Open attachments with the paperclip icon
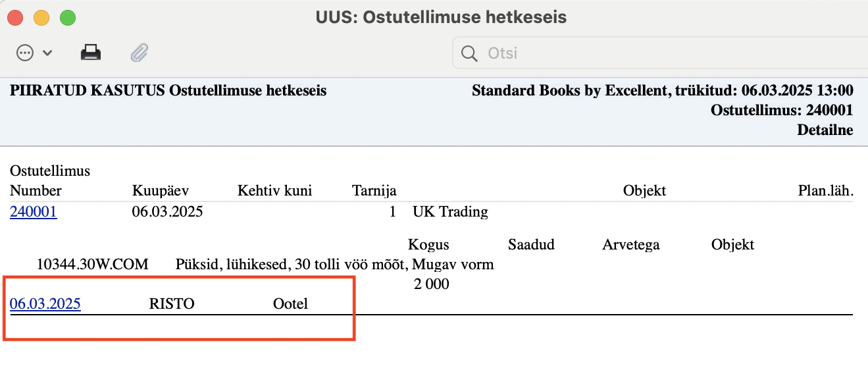This screenshot has width=868, height=370. 140,53
